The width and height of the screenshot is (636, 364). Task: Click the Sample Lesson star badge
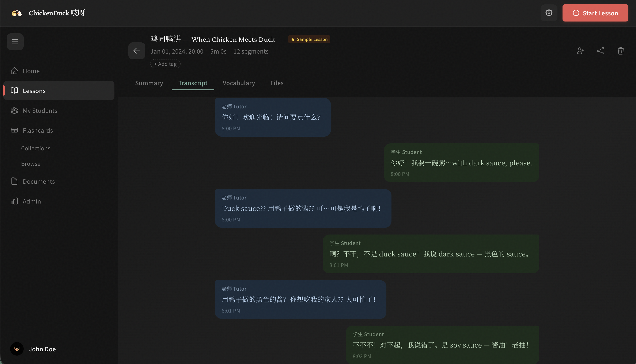click(x=309, y=39)
